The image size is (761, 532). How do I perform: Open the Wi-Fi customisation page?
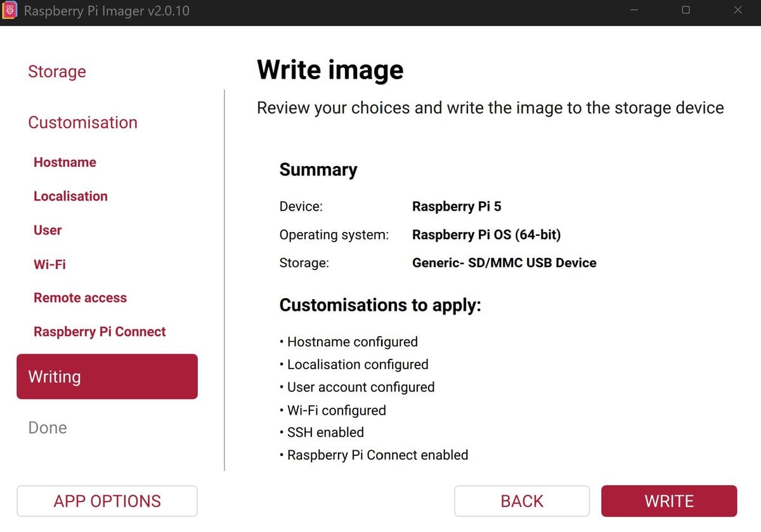point(49,264)
